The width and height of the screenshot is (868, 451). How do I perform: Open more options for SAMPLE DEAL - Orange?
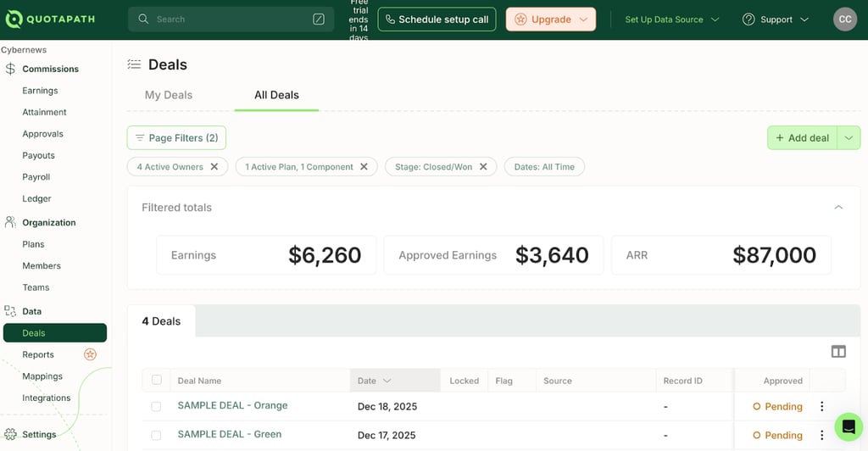(x=822, y=406)
